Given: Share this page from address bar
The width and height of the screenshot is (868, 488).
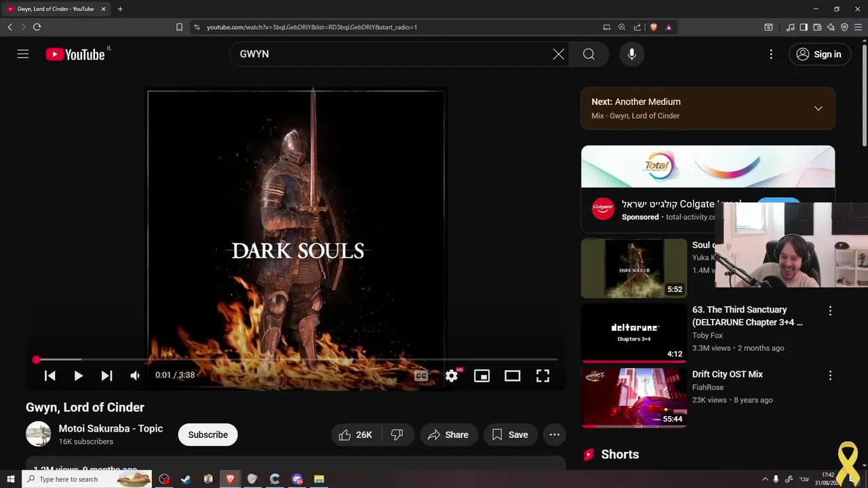Looking at the screenshot, I should [637, 27].
